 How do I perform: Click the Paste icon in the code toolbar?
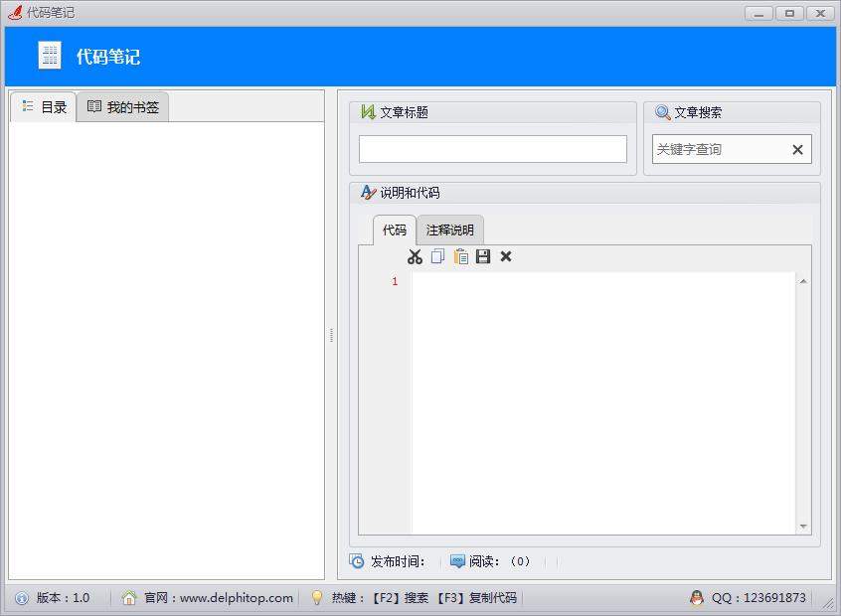click(460, 256)
